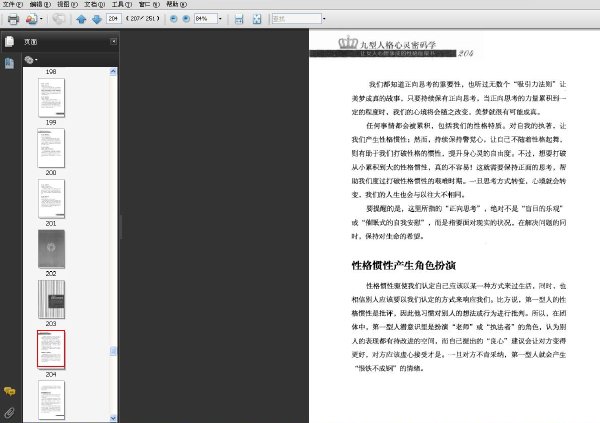Click the heading 性格惯性产生角色扮演
Screen dimensions: 600x423
coord(404,265)
